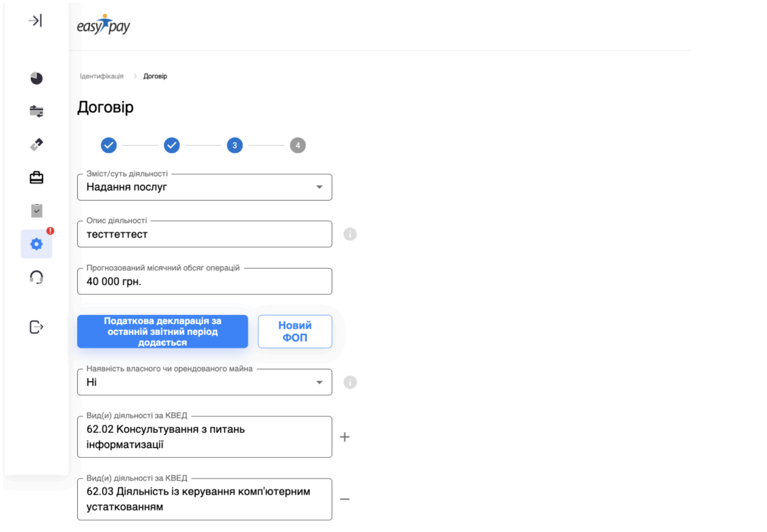
Task: Add another КВЕД activity with plus icon
Action: tap(345, 437)
